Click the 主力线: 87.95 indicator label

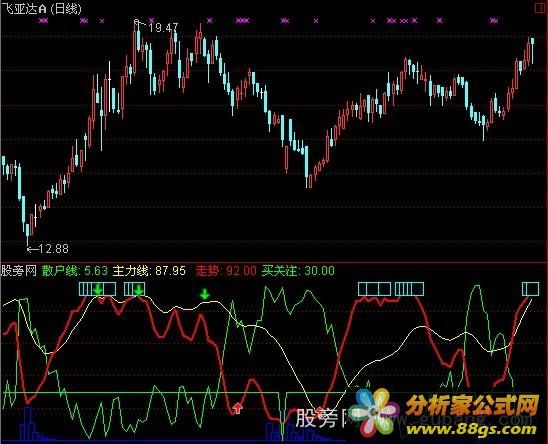[x=149, y=271]
